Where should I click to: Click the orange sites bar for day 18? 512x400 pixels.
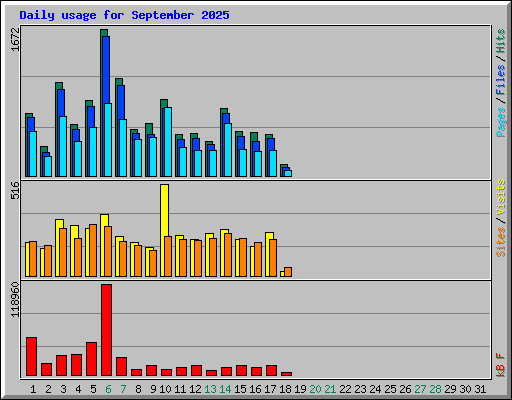[288, 272]
